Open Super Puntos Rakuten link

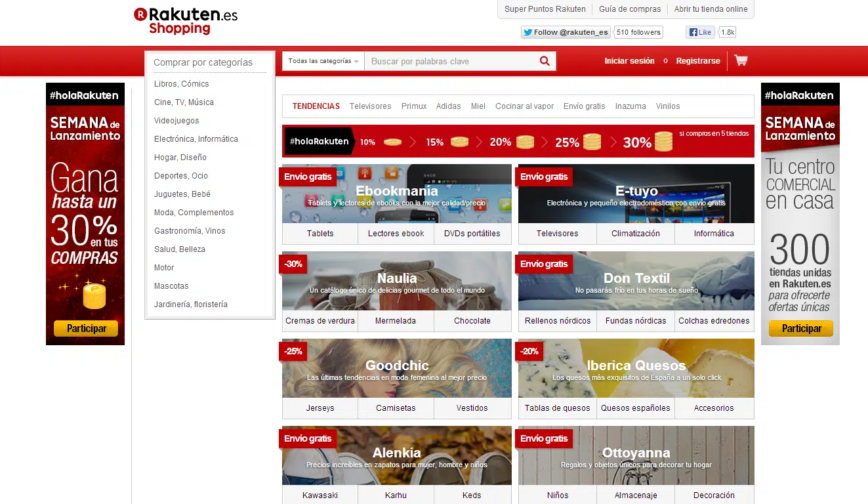(545, 9)
